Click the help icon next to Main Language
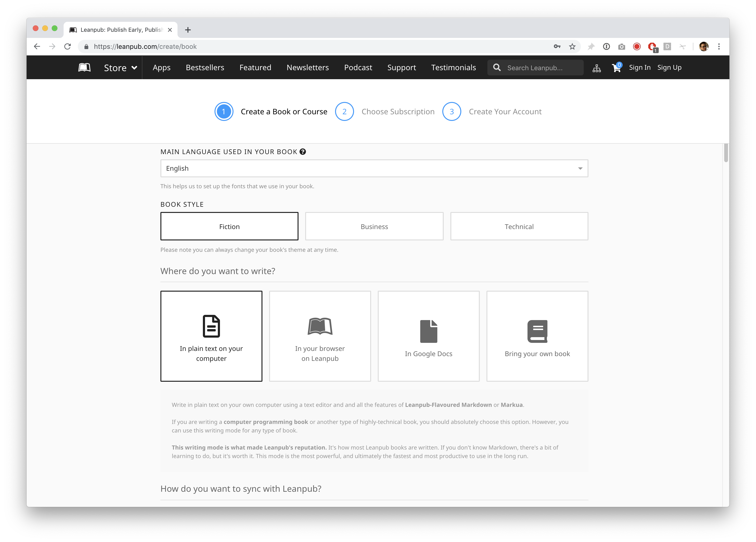This screenshot has height=542, width=756. pos(303,152)
